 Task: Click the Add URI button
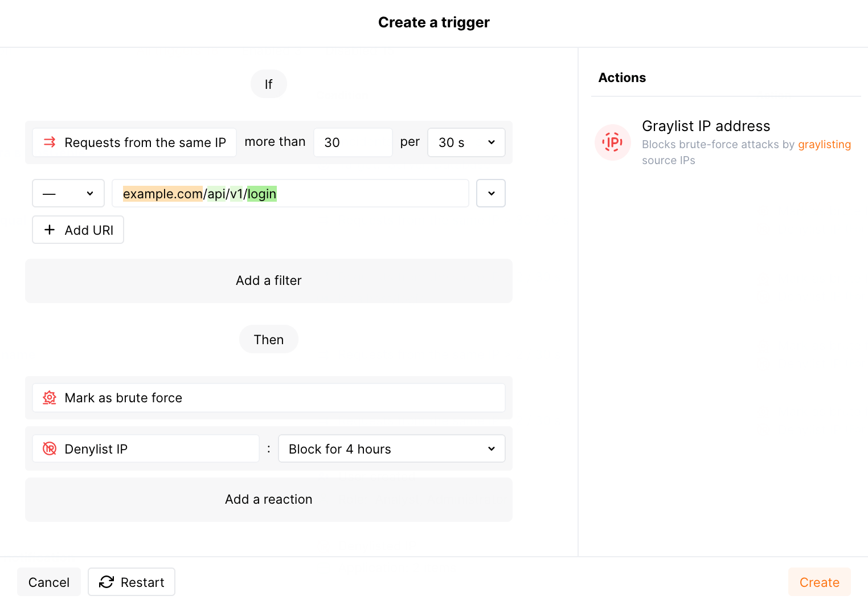pyautogui.click(x=77, y=230)
